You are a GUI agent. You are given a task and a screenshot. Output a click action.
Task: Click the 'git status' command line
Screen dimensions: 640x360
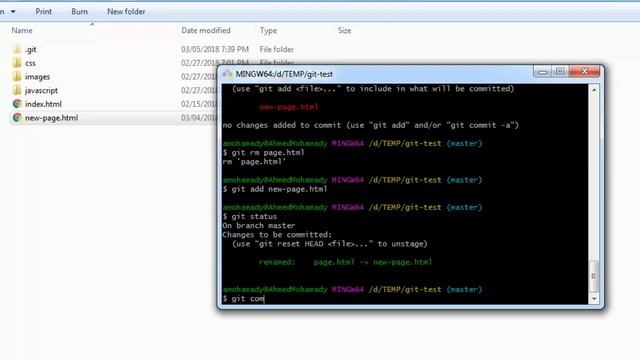[x=250, y=216]
